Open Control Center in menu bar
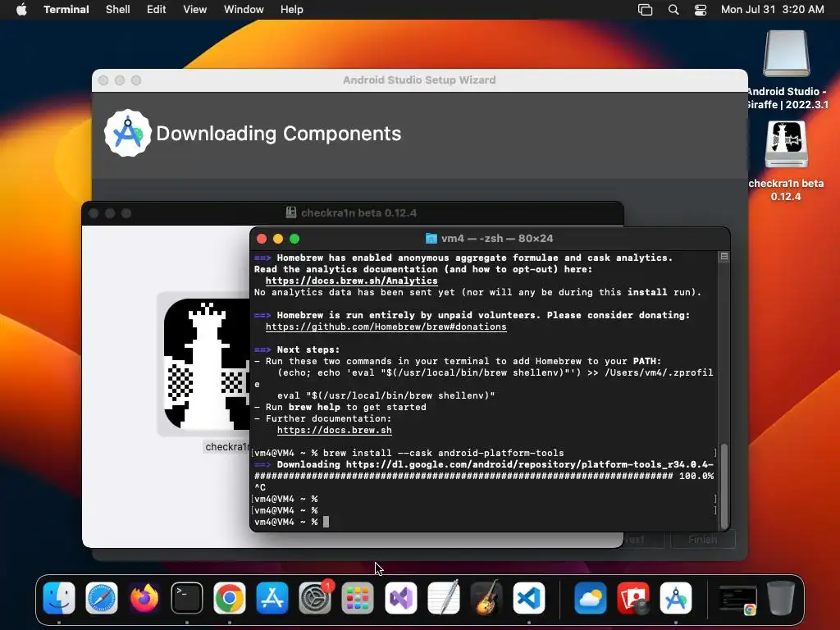The width and height of the screenshot is (840, 630). 701,10
